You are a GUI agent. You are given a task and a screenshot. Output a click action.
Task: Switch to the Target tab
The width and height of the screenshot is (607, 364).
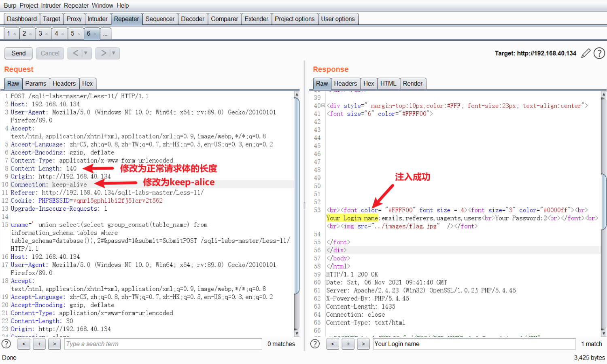point(51,19)
